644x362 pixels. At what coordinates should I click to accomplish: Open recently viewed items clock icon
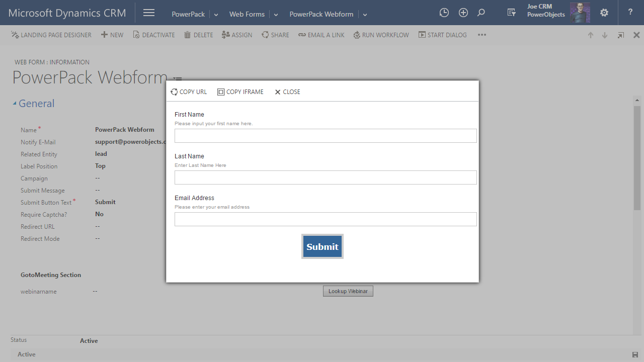tap(444, 13)
